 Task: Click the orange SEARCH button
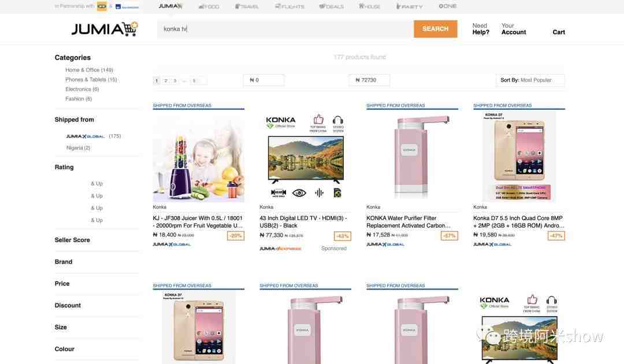pos(436,29)
